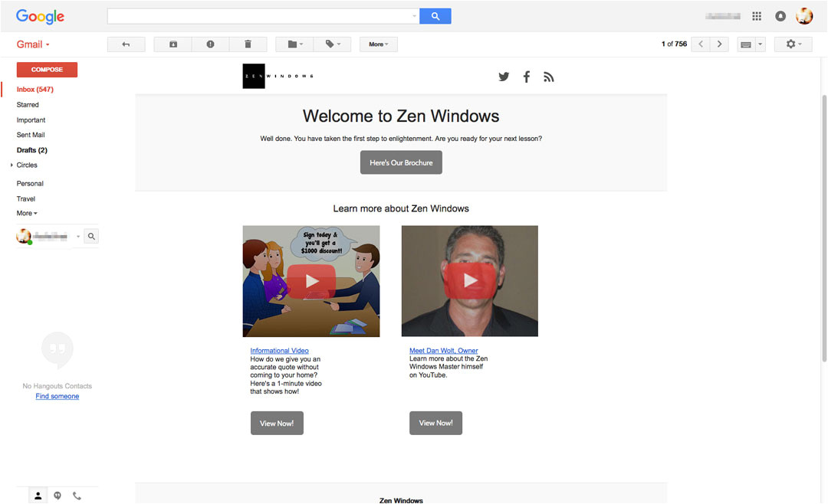Image resolution: width=828 pixels, height=504 pixels.
Task: Open the Google apps grid icon
Action: pos(757,16)
